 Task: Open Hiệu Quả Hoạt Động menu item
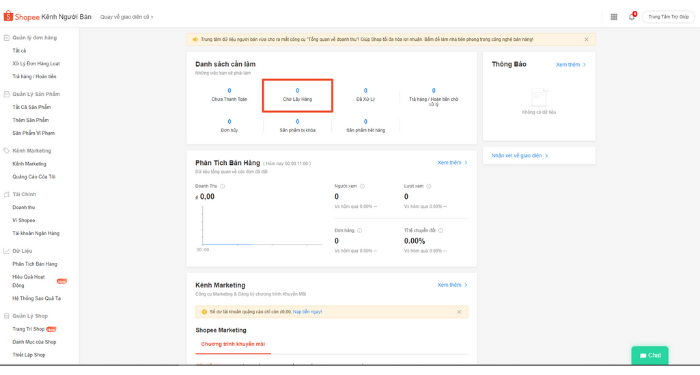[29, 281]
